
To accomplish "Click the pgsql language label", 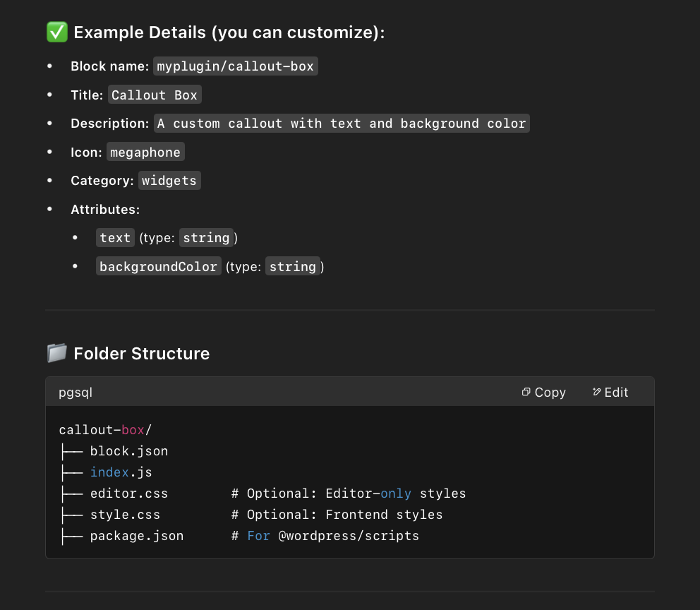I will 76,392.
